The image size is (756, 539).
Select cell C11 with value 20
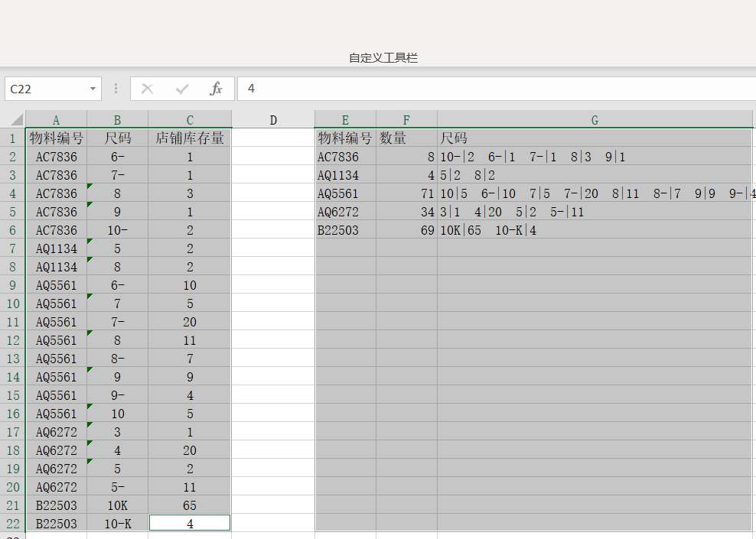(x=190, y=322)
